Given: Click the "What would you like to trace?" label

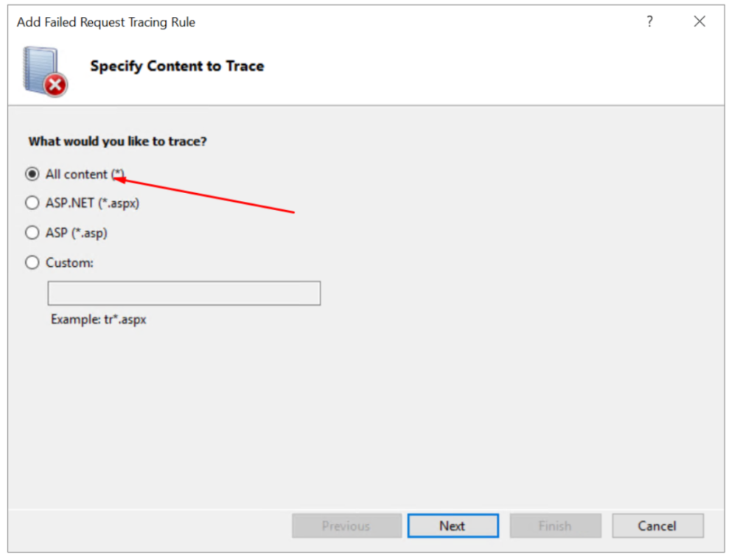Looking at the screenshot, I should point(118,141).
